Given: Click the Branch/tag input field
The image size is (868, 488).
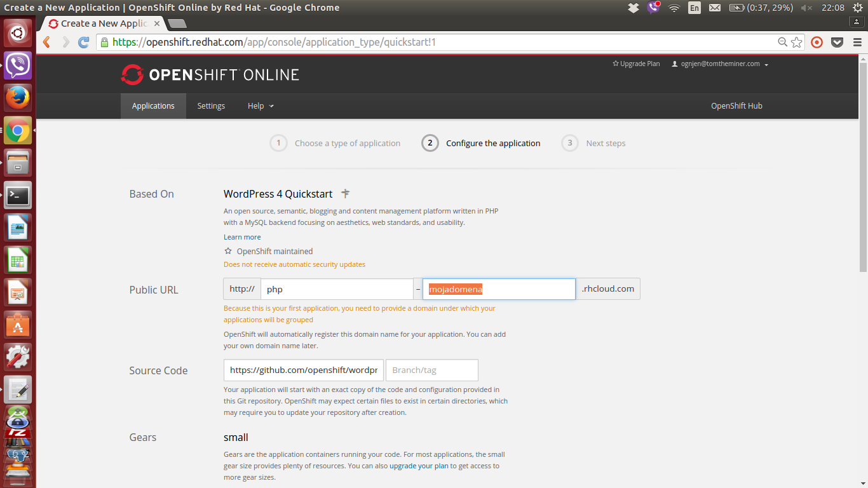Looking at the screenshot, I should (x=432, y=370).
